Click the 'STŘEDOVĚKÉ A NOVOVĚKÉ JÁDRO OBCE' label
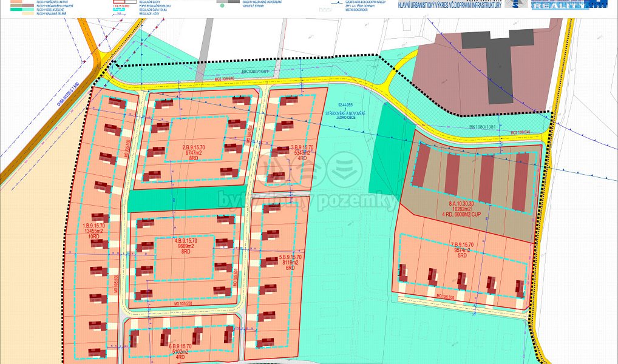Image resolution: width=618 pixels, height=364 pixels. (x=345, y=115)
